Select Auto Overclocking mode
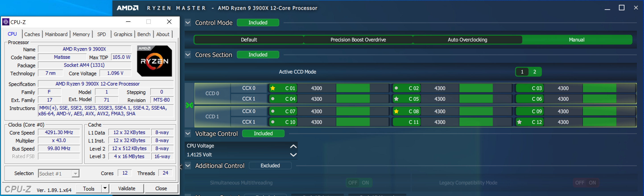The image size is (644, 196). [x=467, y=40]
